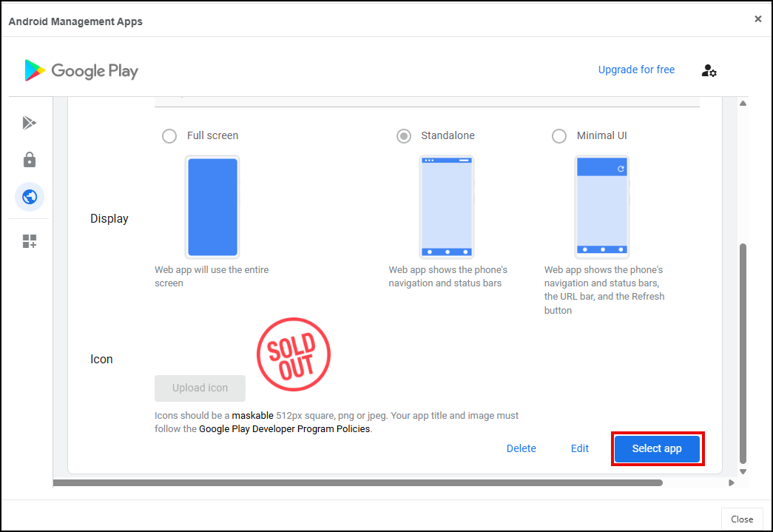This screenshot has width=773, height=532.
Task: Click the Minimal UI phone preview
Action: click(601, 206)
